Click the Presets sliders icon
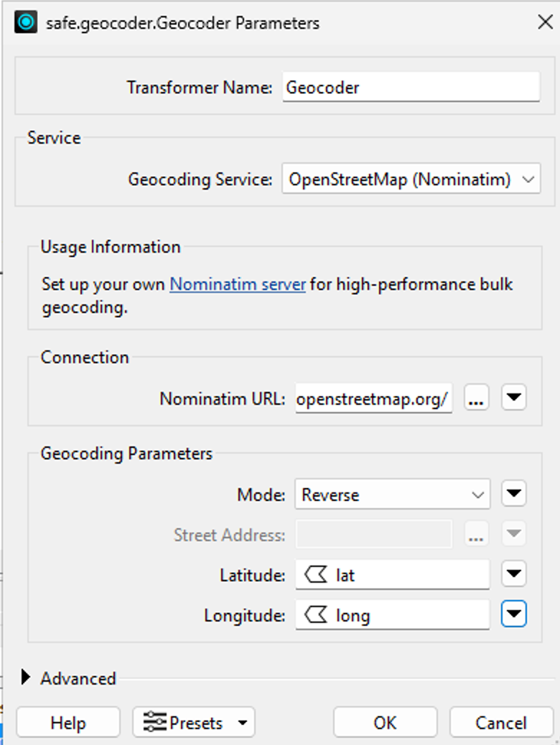The width and height of the screenshot is (560, 745). coord(154,723)
